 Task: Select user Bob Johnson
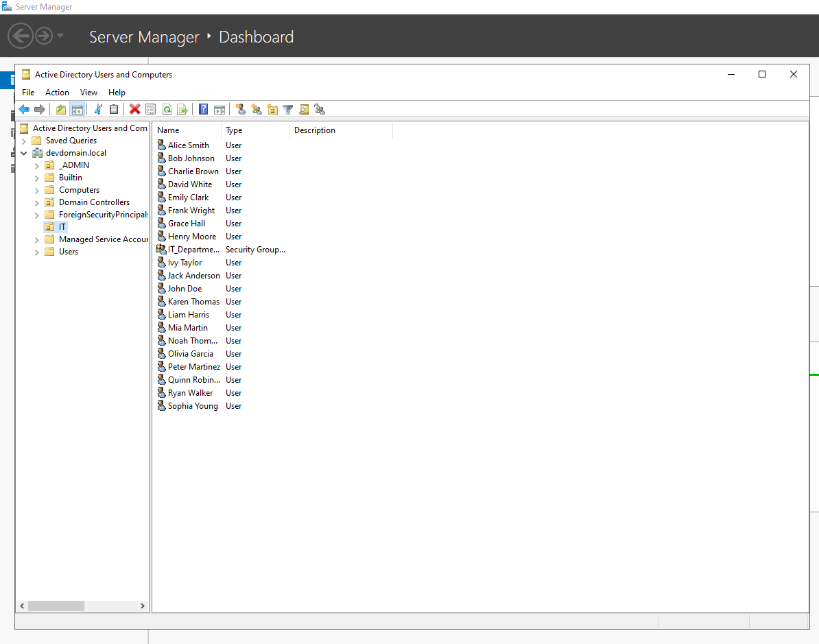coord(191,158)
